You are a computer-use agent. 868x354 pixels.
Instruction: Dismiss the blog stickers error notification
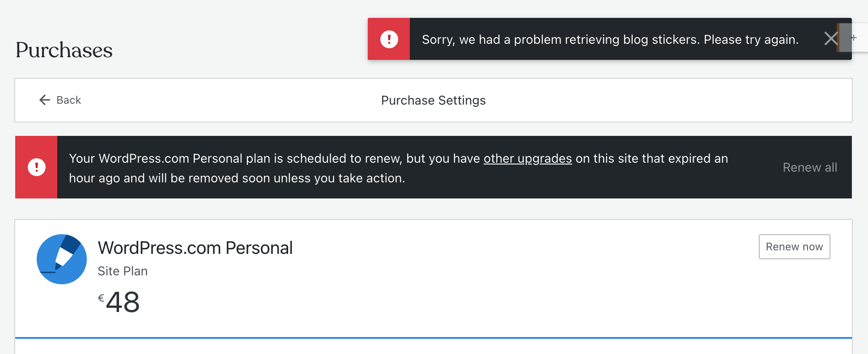pyautogui.click(x=831, y=39)
